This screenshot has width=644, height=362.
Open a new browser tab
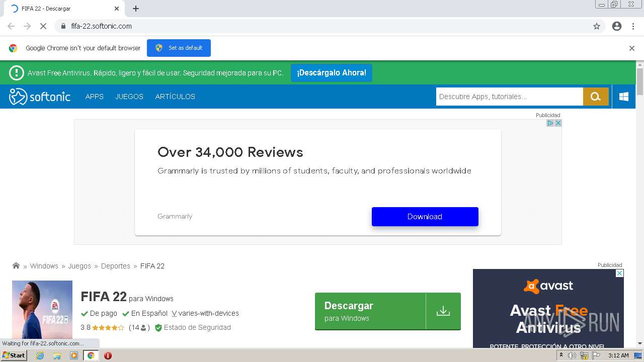coord(136,9)
